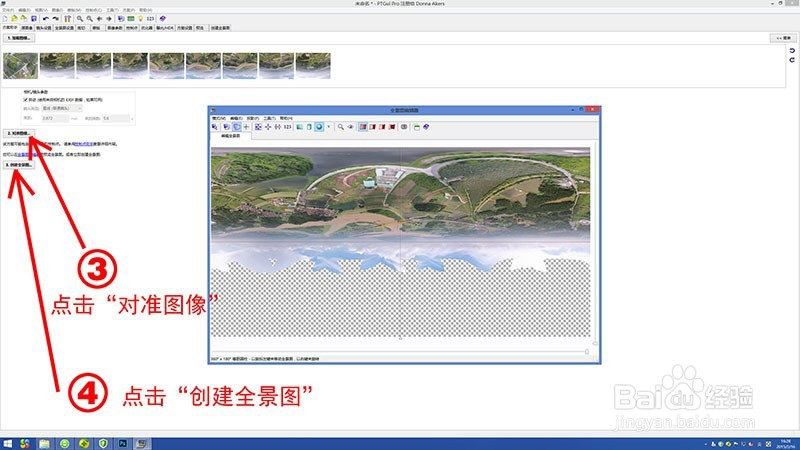Select the Edit Panorama tab in editor window
The width and height of the screenshot is (800, 450).
[x=231, y=136]
